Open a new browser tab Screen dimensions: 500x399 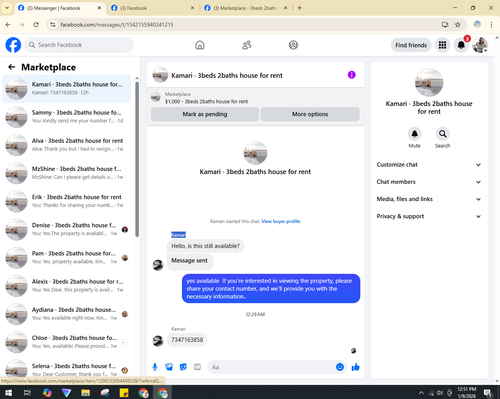point(299,8)
